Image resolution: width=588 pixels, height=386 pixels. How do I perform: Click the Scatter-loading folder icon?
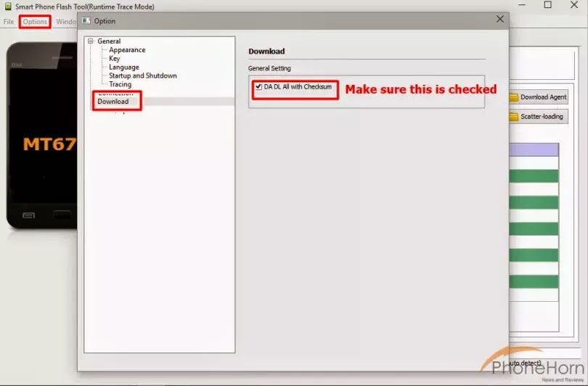pos(513,117)
